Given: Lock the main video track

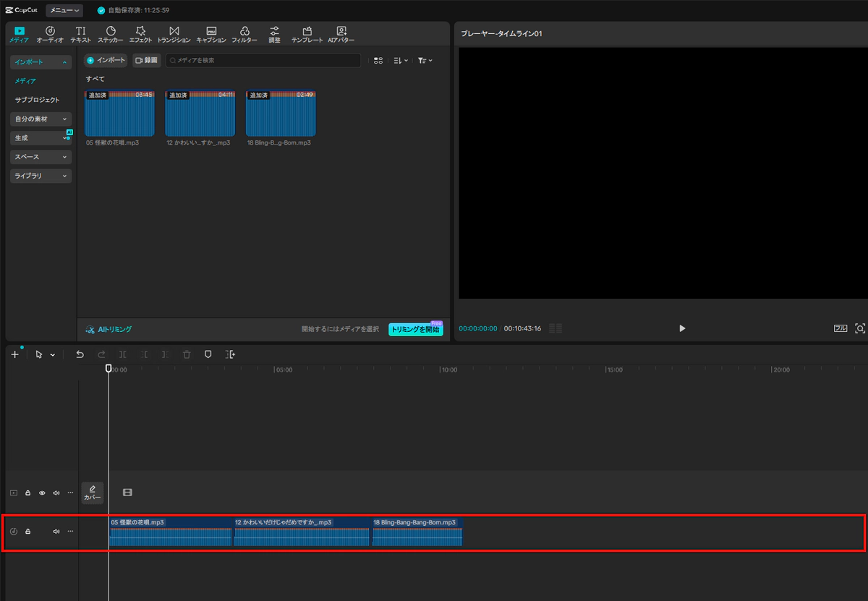Looking at the screenshot, I should (x=28, y=493).
